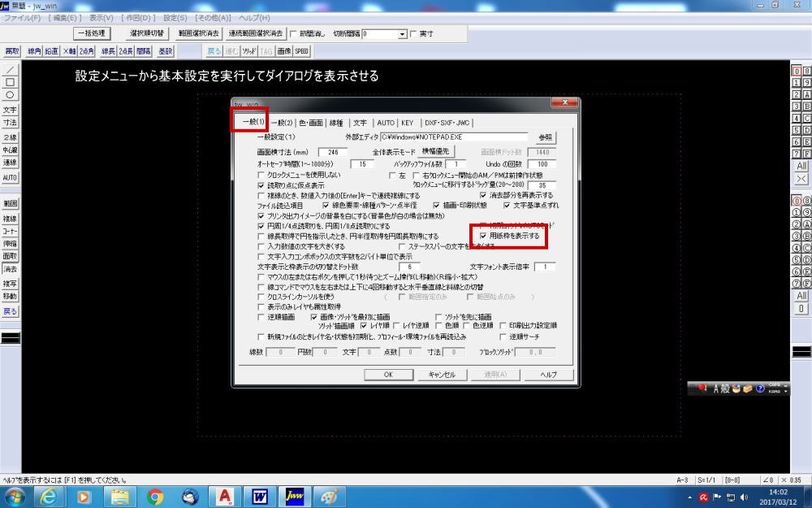This screenshot has height=508, width=812.
Task: Click the 鉛直 vertical toolbar item
Action: pos(51,50)
